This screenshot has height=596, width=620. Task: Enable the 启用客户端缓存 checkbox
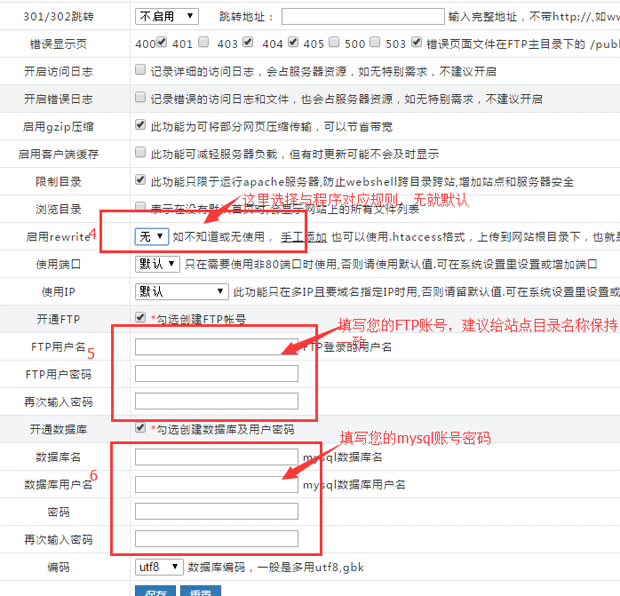pyautogui.click(x=141, y=154)
